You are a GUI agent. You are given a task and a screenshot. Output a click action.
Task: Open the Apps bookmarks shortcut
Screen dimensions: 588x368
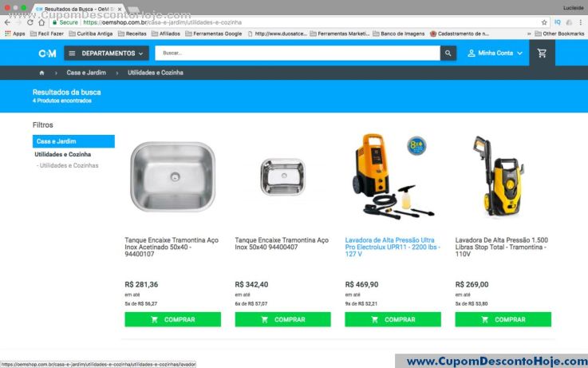(15, 34)
